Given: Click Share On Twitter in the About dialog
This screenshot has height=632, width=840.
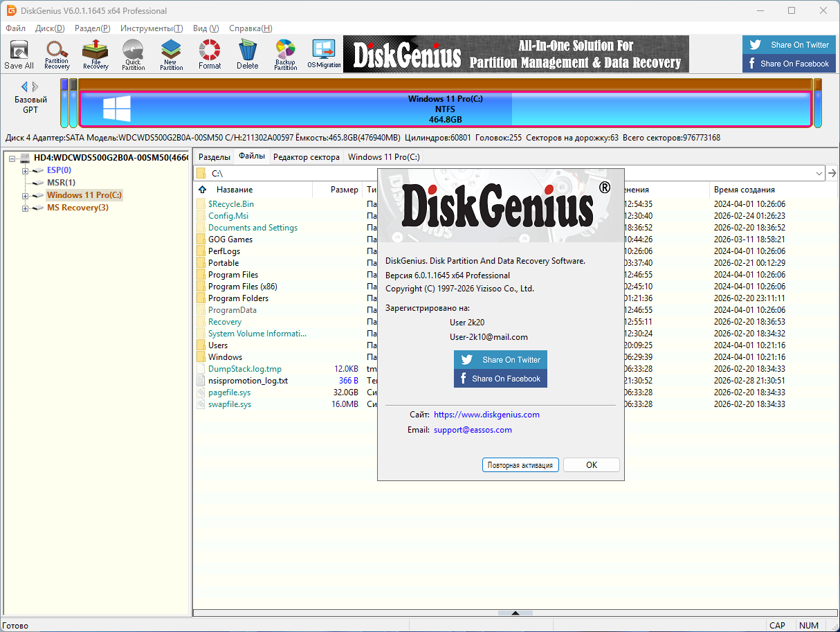Looking at the screenshot, I should click(500, 360).
